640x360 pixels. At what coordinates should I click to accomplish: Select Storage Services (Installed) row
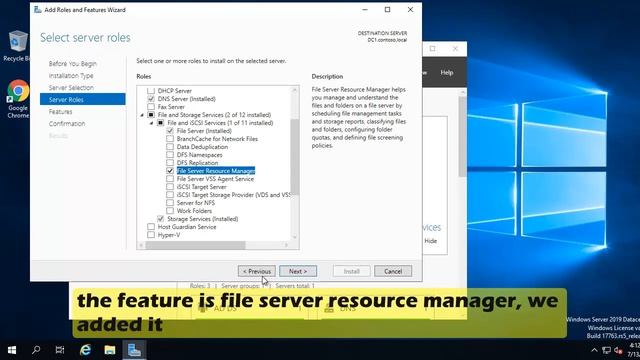point(202,219)
